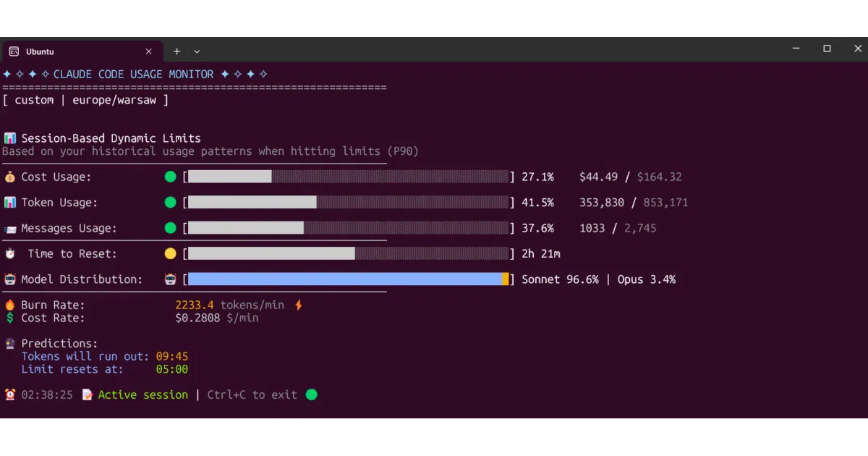Click the green dot after Ctrl+C to exit
868x456 pixels.
[x=312, y=394]
